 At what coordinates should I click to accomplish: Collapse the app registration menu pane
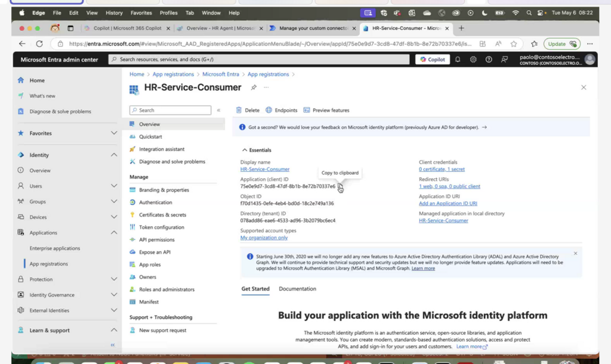click(x=218, y=110)
